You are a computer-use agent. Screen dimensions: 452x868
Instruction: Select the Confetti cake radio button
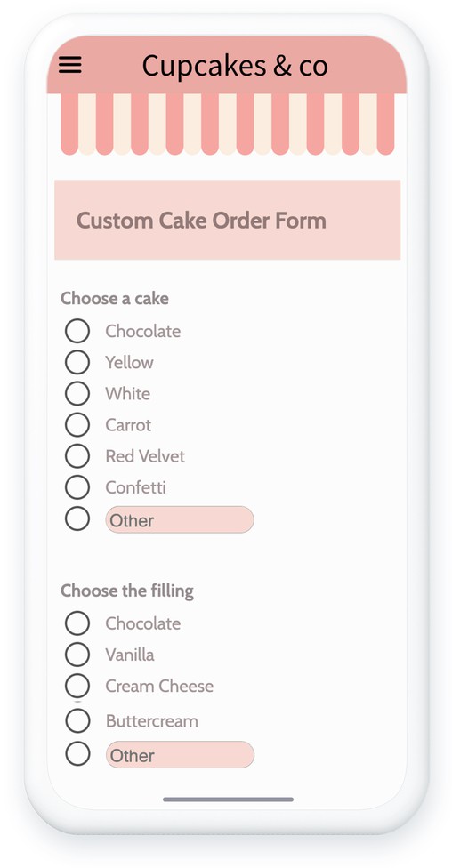point(77,487)
